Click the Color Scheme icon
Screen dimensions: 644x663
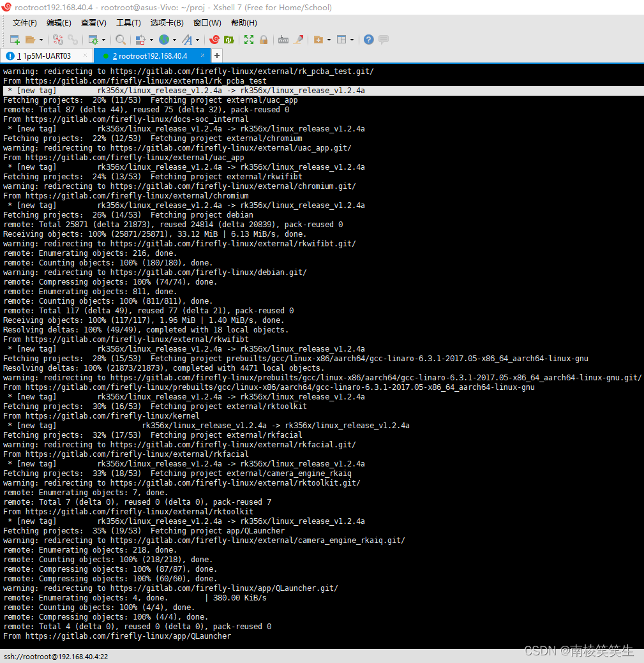(x=140, y=40)
